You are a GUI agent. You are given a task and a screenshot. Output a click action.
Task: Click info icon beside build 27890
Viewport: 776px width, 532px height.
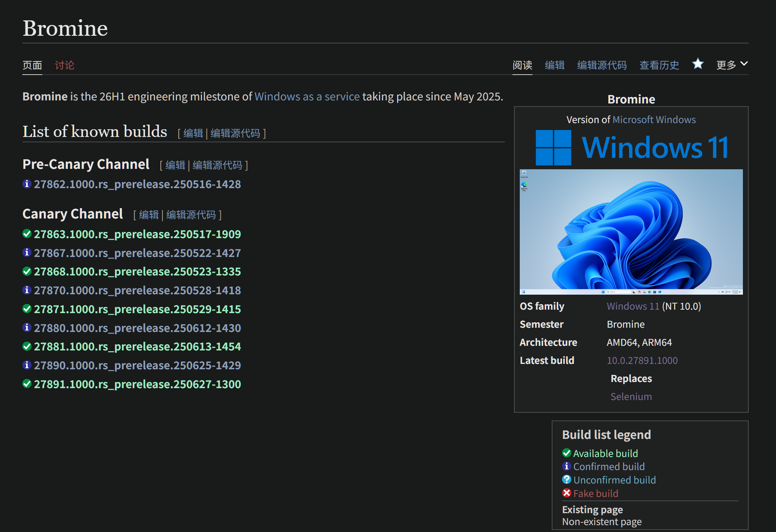click(27, 365)
